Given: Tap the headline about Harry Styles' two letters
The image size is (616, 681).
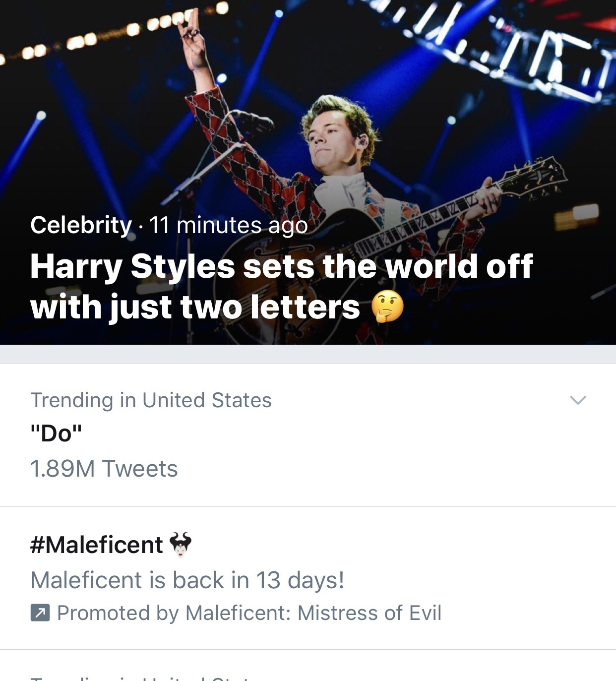Looking at the screenshot, I should 281,286.
